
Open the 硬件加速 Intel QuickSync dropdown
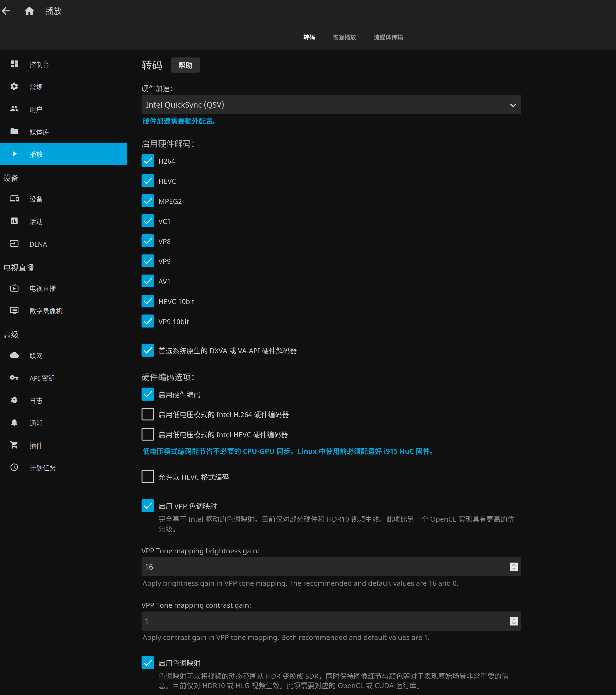coord(331,105)
